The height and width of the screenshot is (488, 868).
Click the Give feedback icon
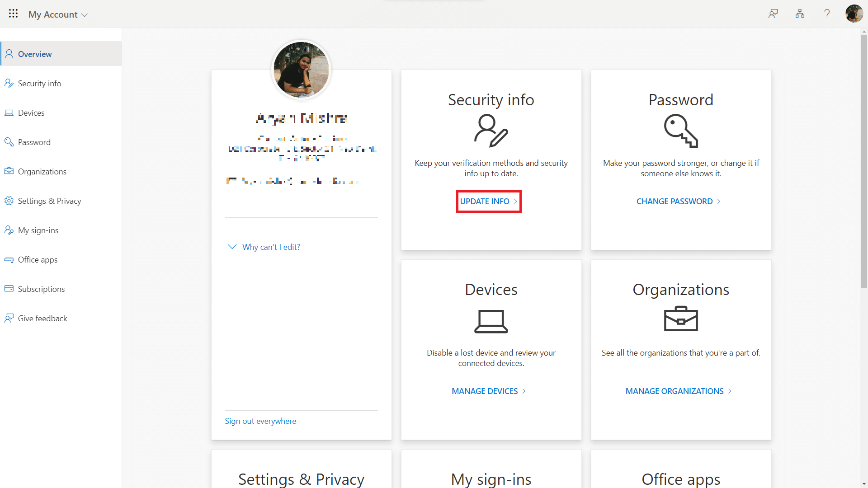[9, 318]
